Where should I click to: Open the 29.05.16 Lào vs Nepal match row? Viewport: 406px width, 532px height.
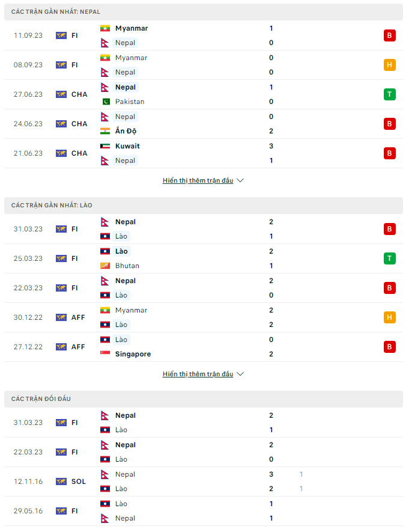204,511
